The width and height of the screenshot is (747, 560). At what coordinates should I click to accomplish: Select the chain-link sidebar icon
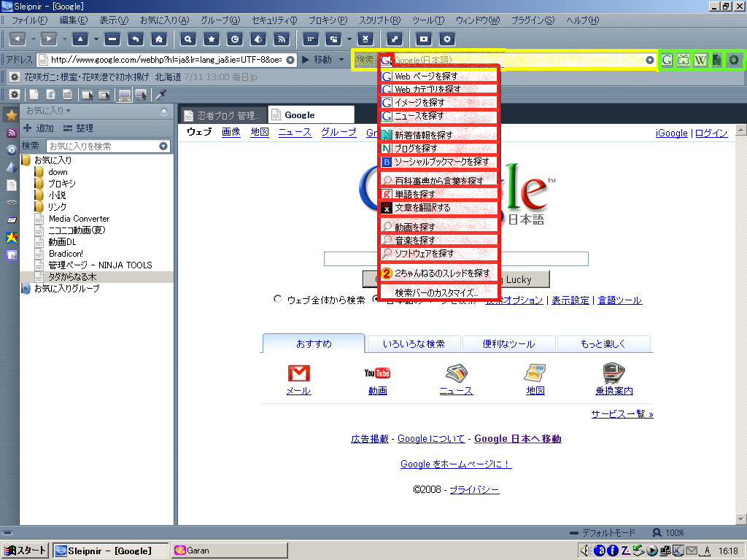[x=12, y=203]
